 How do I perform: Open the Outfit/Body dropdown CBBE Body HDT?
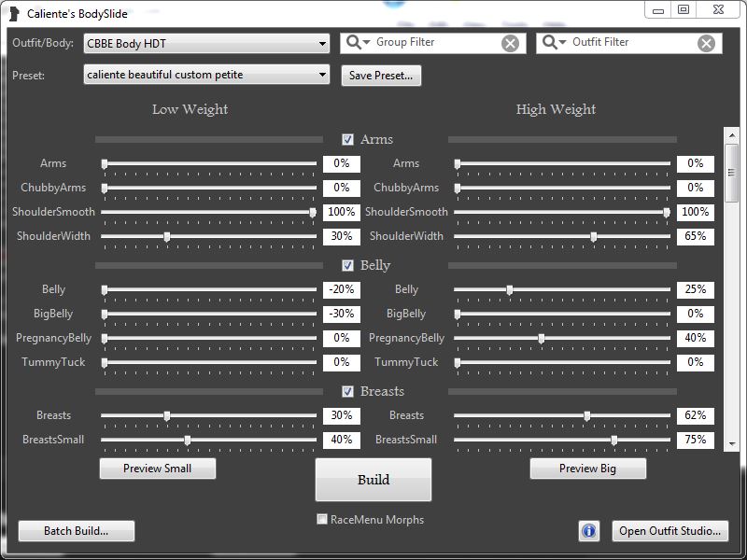coord(206,44)
